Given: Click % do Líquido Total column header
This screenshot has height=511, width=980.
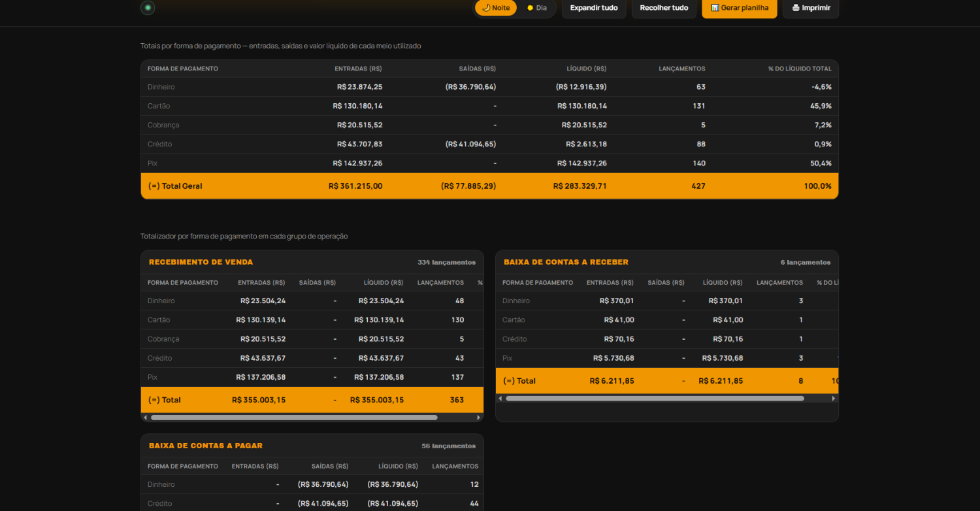Looking at the screenshot, I should coord(800,69).
